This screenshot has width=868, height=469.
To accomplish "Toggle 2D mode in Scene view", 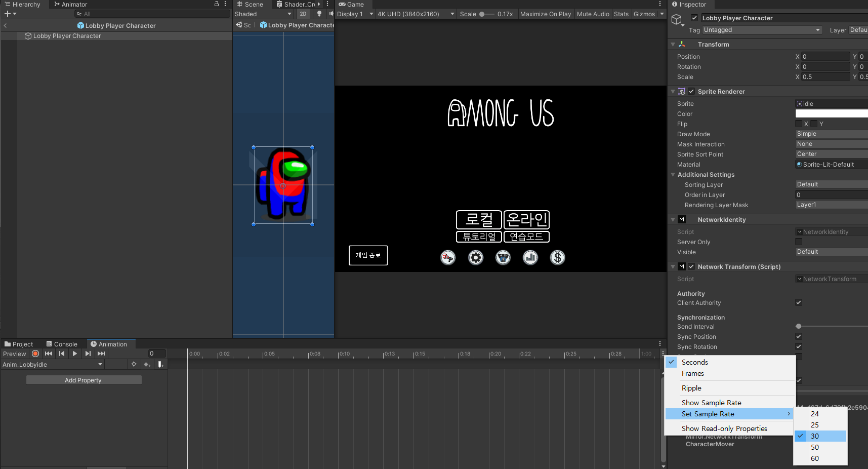I will coord(303,14).
